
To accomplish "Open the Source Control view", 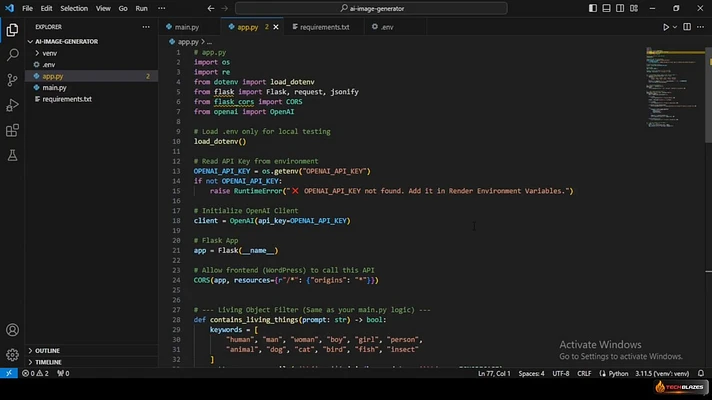I will click(x=12, y=80).
